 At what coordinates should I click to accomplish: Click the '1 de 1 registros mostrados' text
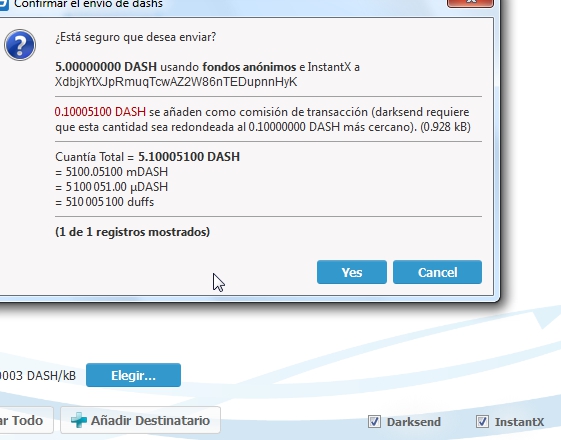click(x=132, y=232)
